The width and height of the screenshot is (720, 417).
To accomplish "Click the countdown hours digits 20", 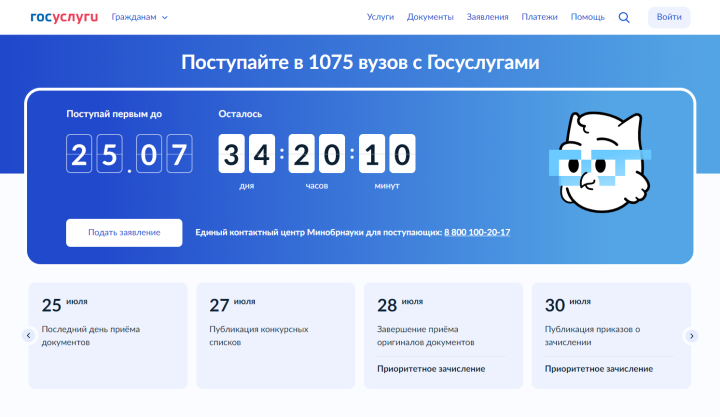I will pos(316,154).
